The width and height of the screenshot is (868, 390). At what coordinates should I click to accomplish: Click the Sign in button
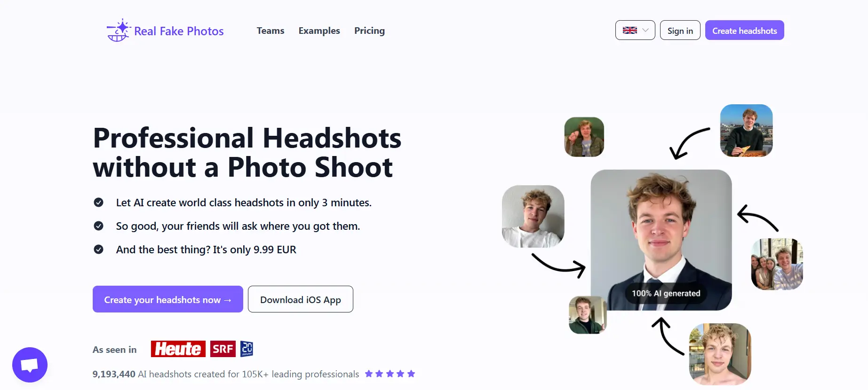pyautogui.click(x=680, y=30)
